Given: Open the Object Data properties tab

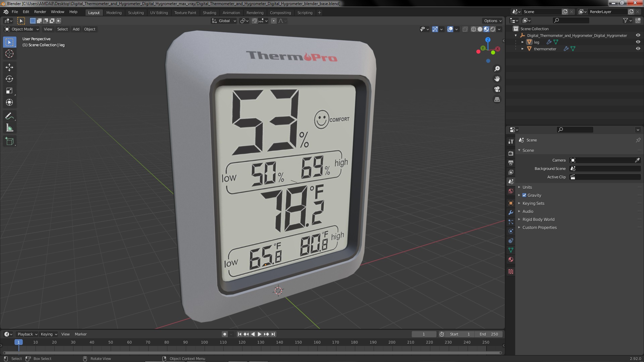Looking at the screenshot, I should tap(511, 250).
